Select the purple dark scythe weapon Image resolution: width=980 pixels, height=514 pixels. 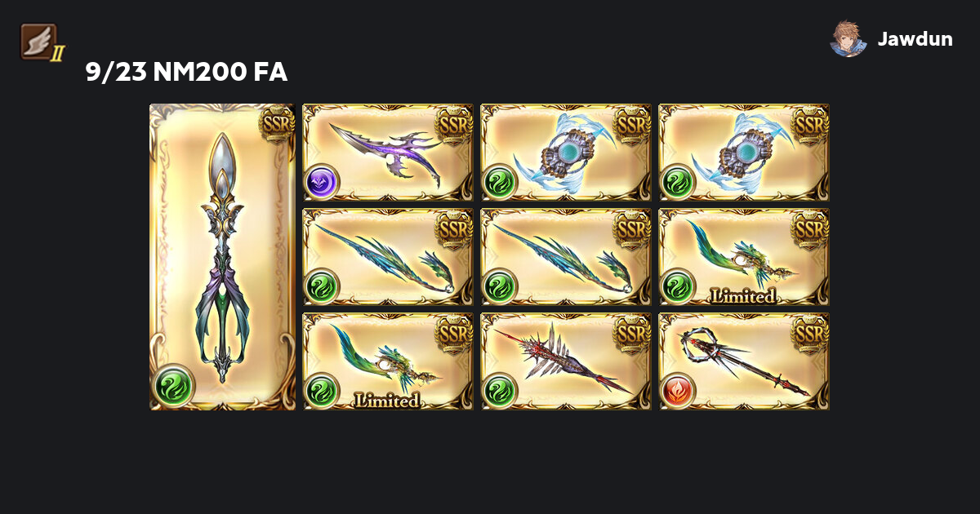pyautogui.click(x=388, y=153)
